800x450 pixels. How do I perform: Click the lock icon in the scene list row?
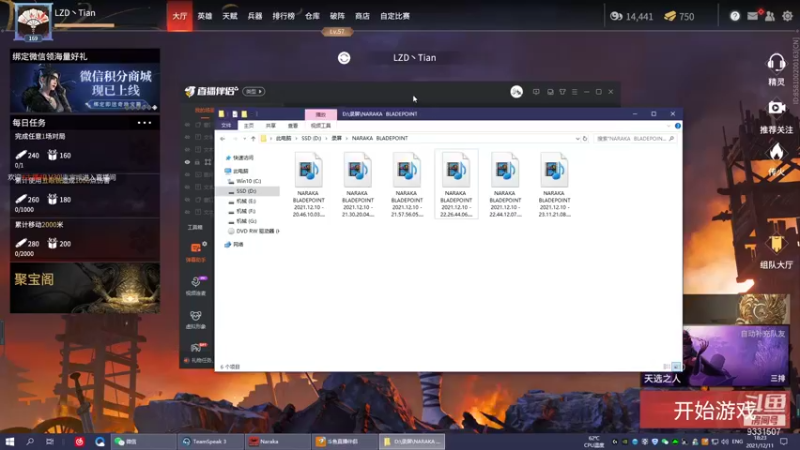(x=197, y=162)
